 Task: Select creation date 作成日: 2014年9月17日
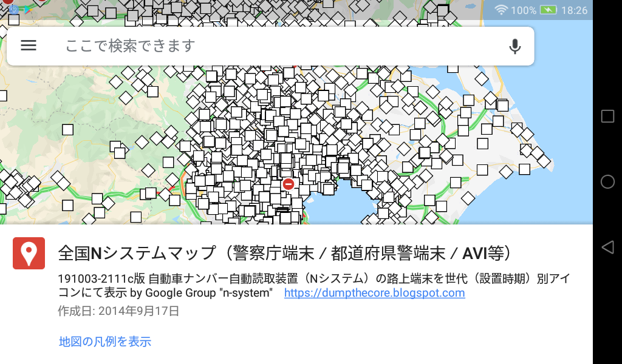click(118, 311)
